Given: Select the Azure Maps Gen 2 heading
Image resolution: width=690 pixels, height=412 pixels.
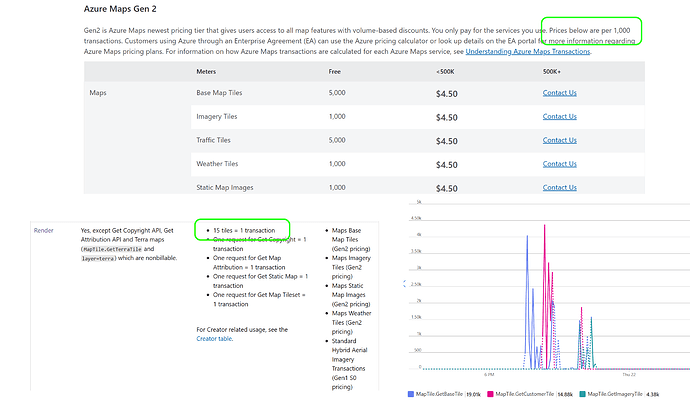Looking at the screenshot, I should (x=120, y=9).
